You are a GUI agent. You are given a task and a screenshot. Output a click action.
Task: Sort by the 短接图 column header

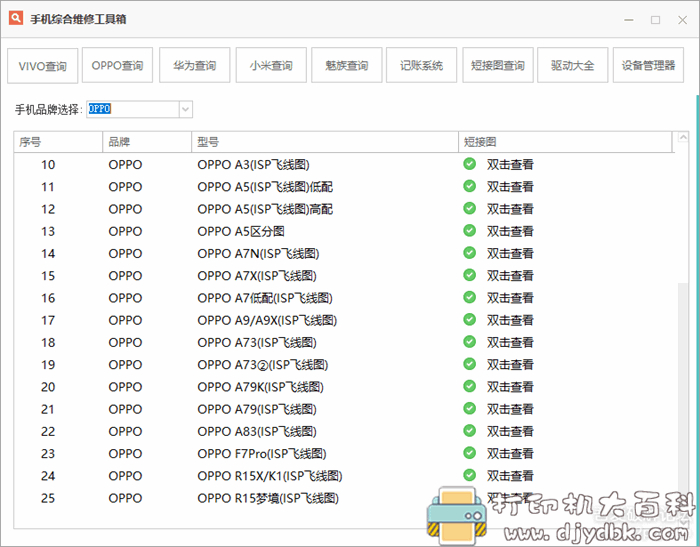(x=565, y=142)
